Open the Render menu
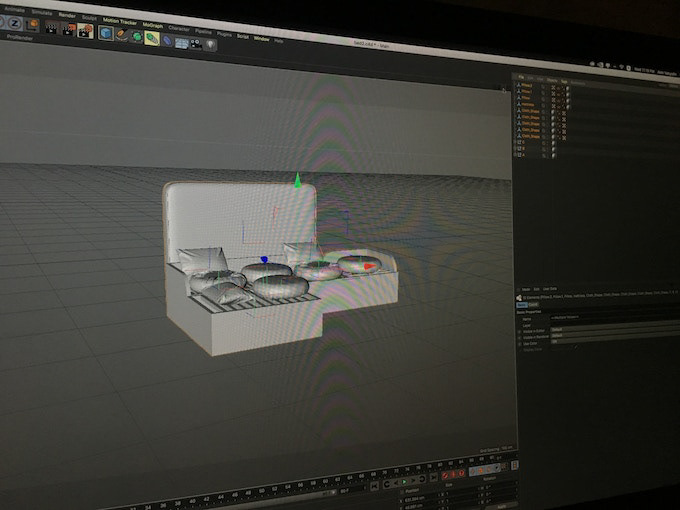Image resolution: width=680 pixels, height=510 pixels. [67, 15]
